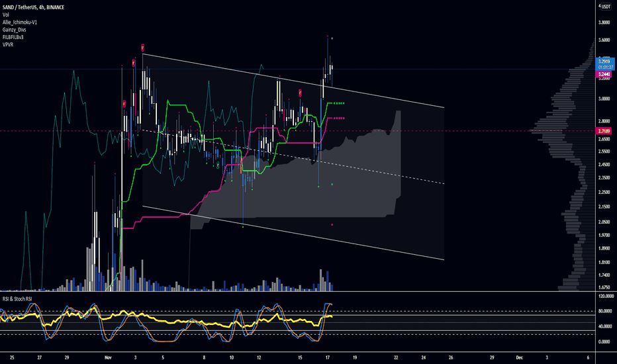Click the 2.2500 price axis tick

[604, 192]
